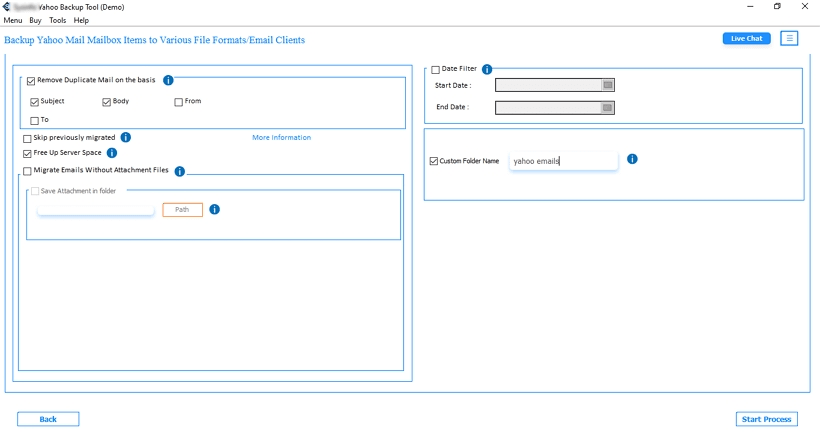Screen dimensions: 820x437
Task: Enable the To checkbox
Action: point(35,120)
